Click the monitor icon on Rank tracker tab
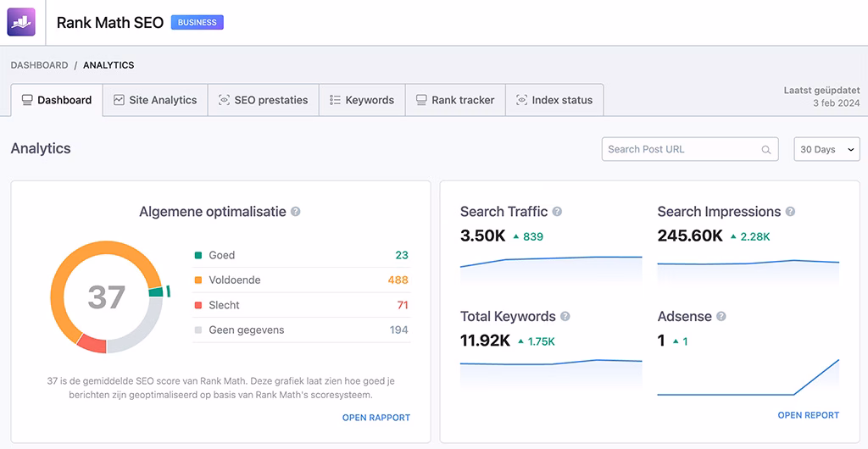 pos(421,100)
